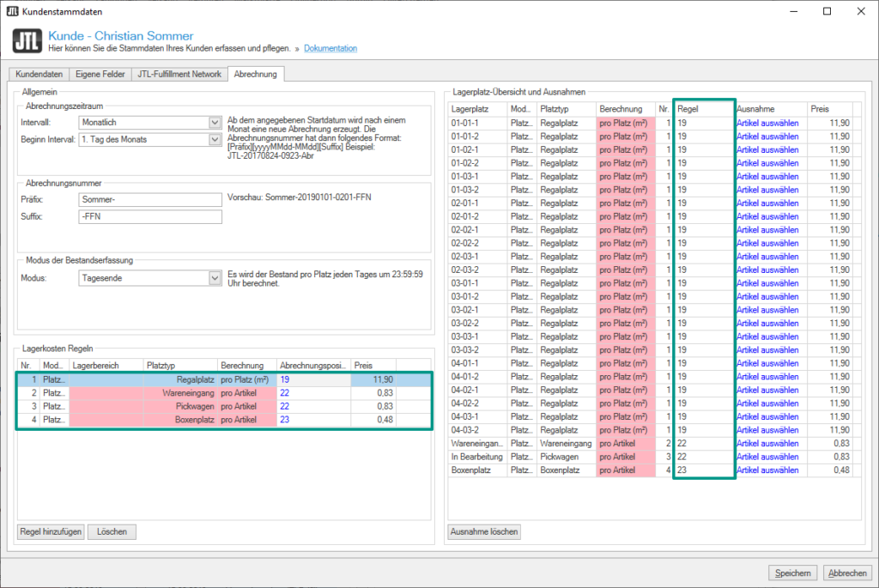879x588 pixels.
Task: Cancel the dialog with Abbrechen
Action: [846, 573]
